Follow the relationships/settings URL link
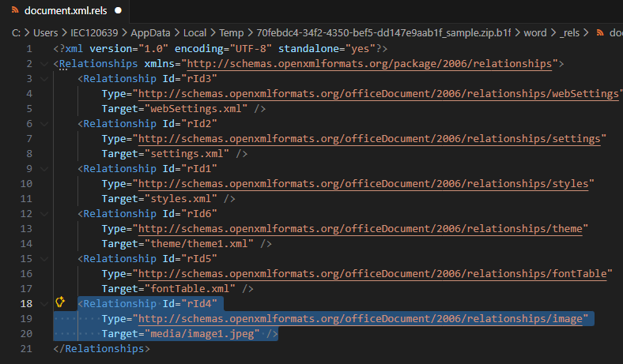Screen dimensions: 623x364 point(369,138)
